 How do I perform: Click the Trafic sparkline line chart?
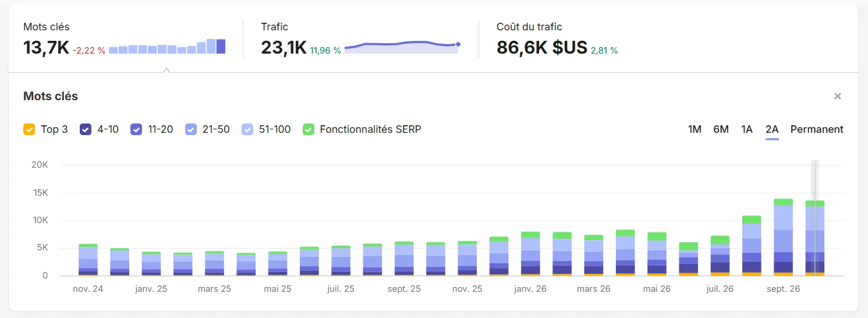tap(402, 47)
